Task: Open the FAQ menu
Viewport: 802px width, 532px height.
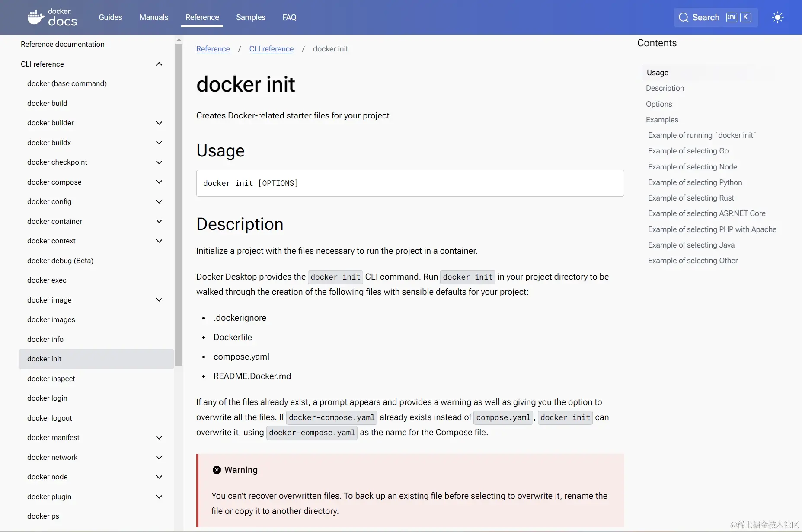Action: (289, 17)
